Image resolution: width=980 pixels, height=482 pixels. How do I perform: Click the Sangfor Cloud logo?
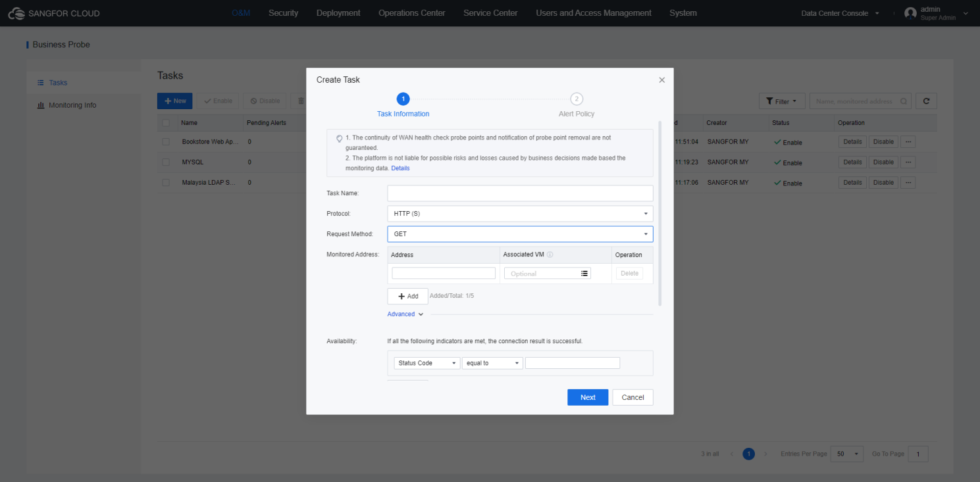[54, 13]
